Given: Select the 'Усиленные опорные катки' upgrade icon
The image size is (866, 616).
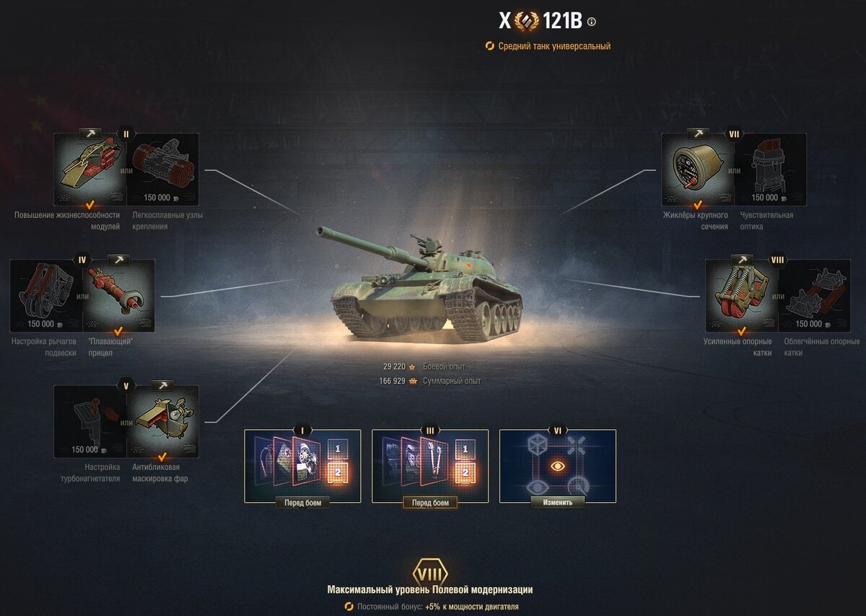Looking at the screenshot, I should coord(742,296).
